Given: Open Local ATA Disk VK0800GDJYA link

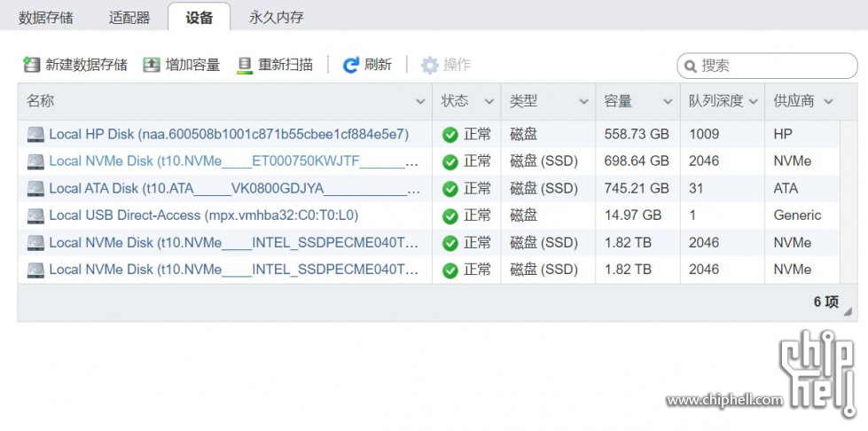Looking at the screenshot, I should (x=235, y=188).
